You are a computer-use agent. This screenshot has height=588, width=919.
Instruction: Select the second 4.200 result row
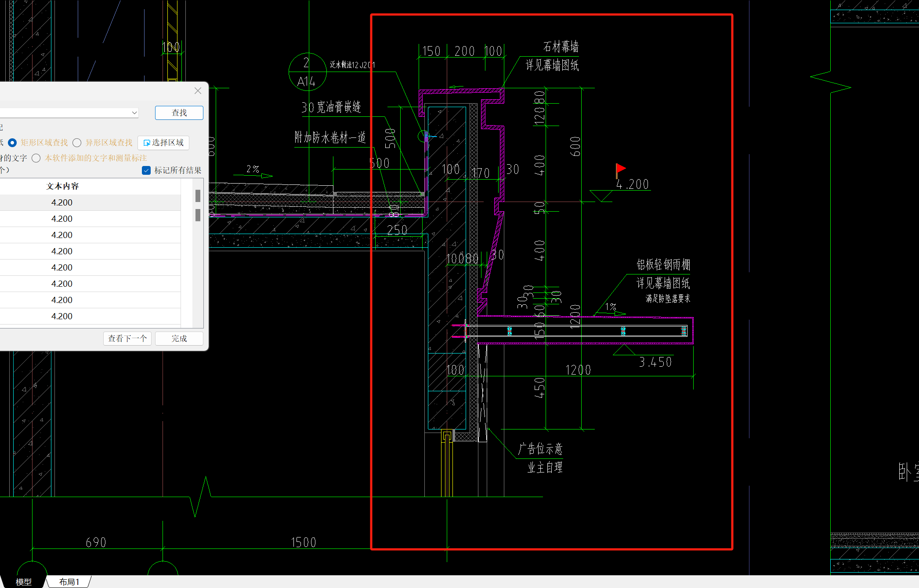click(x=90, y=219)
